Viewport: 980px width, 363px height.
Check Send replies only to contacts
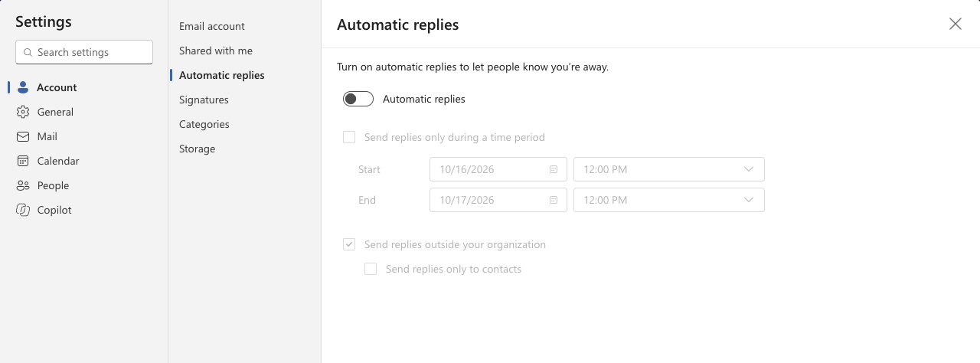[371, 269]
